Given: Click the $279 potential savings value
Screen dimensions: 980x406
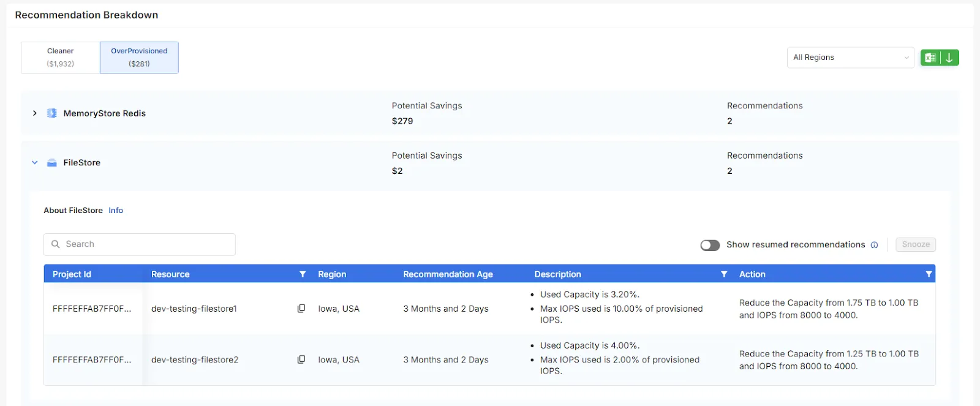Looking at the screenshot, I should point(402,121).
